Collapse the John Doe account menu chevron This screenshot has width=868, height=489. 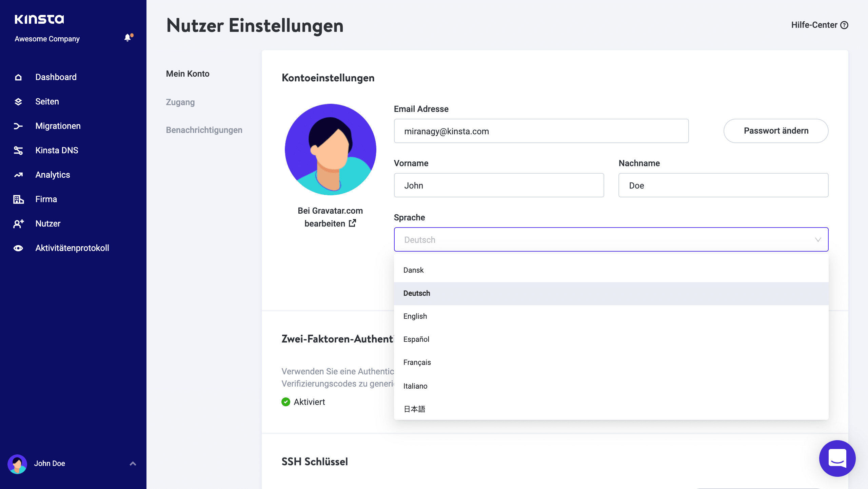click(132, 464)
